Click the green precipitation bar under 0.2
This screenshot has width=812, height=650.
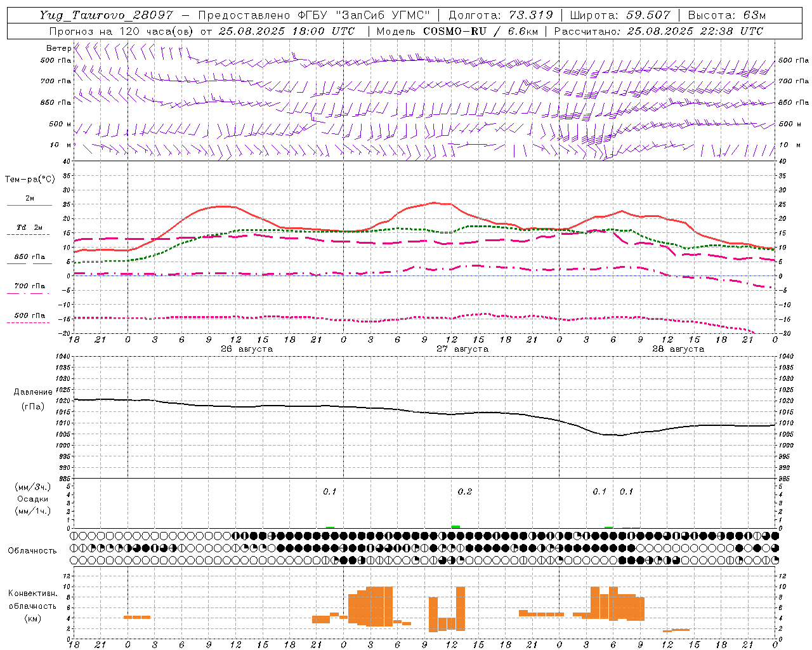tap(455, 527)
